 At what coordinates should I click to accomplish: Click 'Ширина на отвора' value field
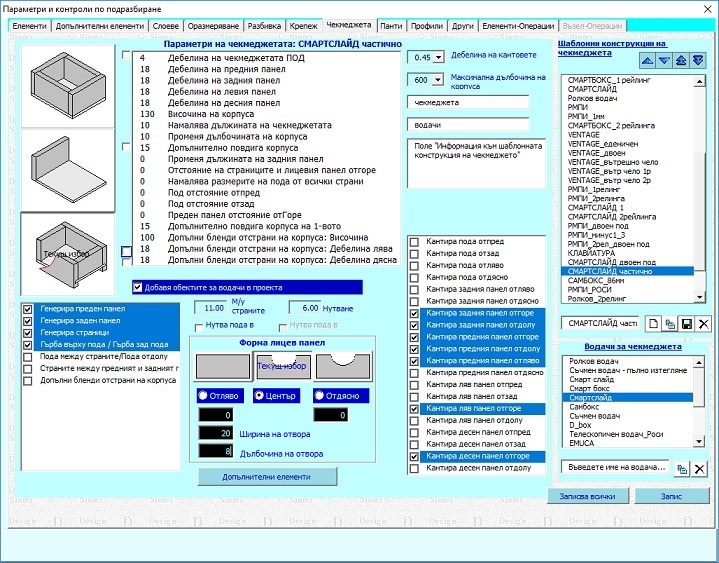216,433
